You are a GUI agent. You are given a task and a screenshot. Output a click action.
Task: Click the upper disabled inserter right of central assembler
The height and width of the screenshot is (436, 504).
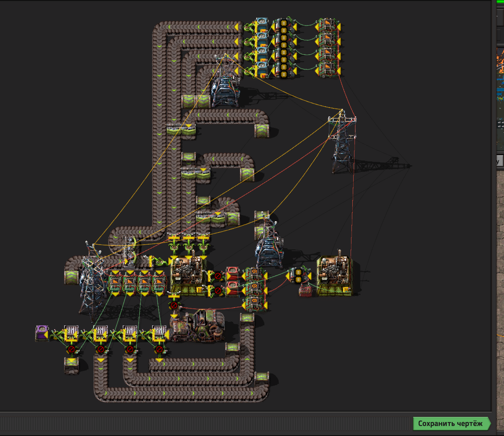(x=217, y=276)
